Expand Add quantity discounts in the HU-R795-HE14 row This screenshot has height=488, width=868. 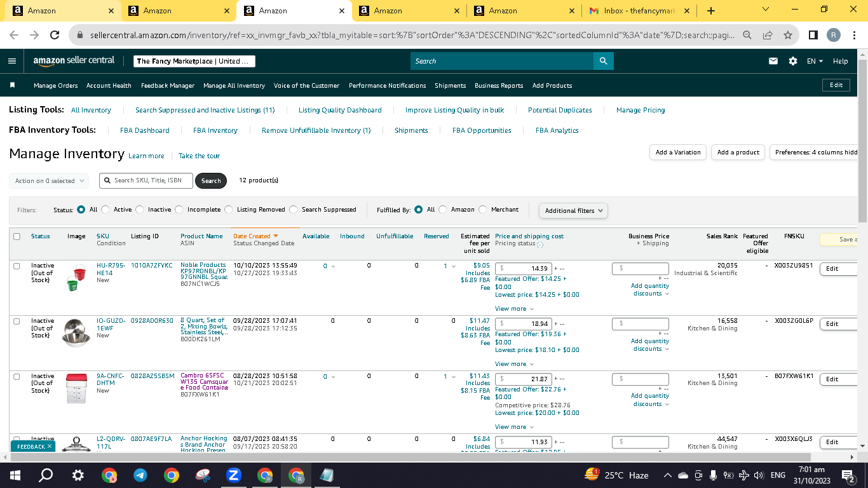(650, 290)
